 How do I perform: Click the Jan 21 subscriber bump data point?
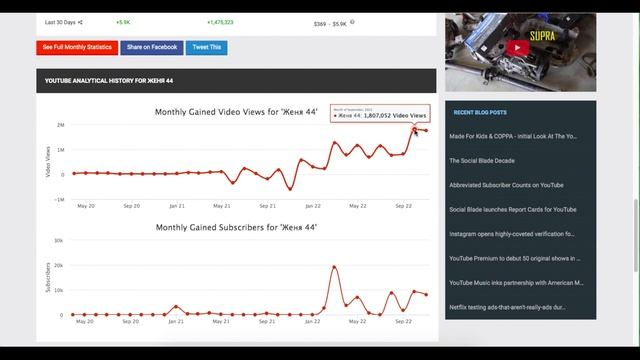click(176, 306)
